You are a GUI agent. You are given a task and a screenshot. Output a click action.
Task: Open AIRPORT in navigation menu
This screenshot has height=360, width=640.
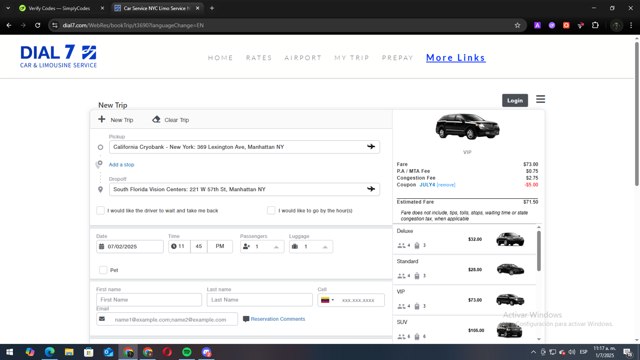point(303,58)
